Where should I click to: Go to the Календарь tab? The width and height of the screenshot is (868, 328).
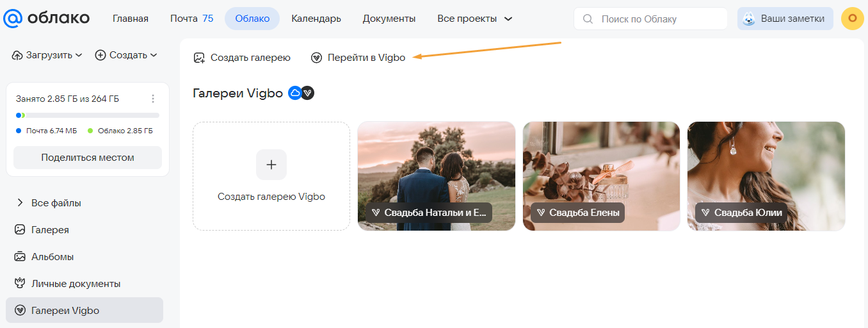(316, 19)
